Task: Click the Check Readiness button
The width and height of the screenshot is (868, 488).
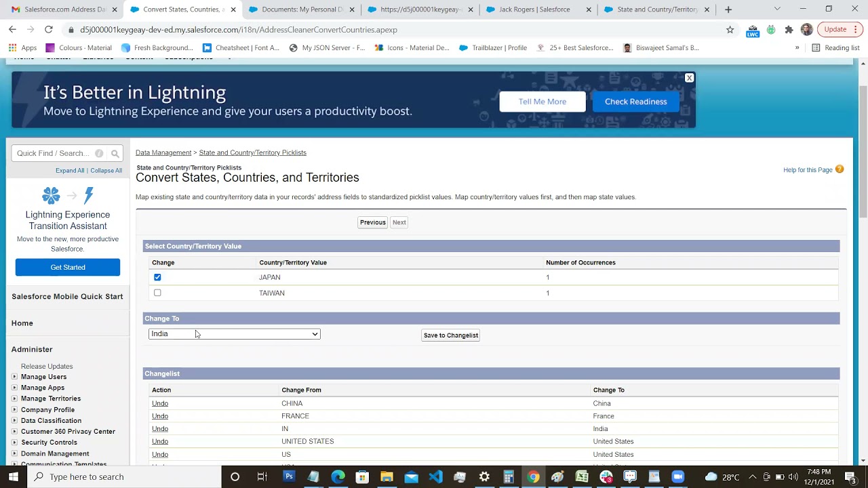Action: [x=635, y=102]
